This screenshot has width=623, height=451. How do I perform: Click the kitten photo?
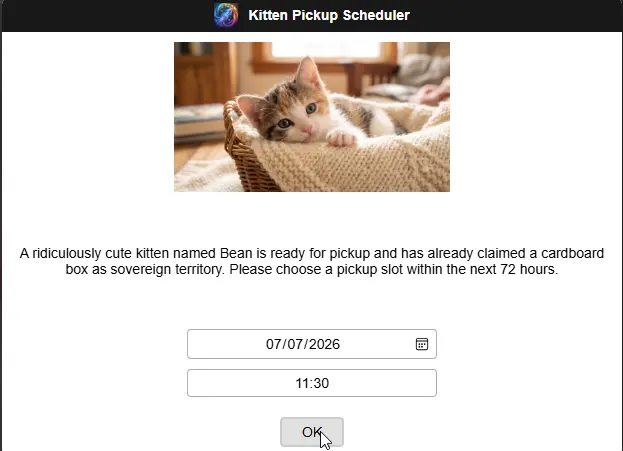312,117
